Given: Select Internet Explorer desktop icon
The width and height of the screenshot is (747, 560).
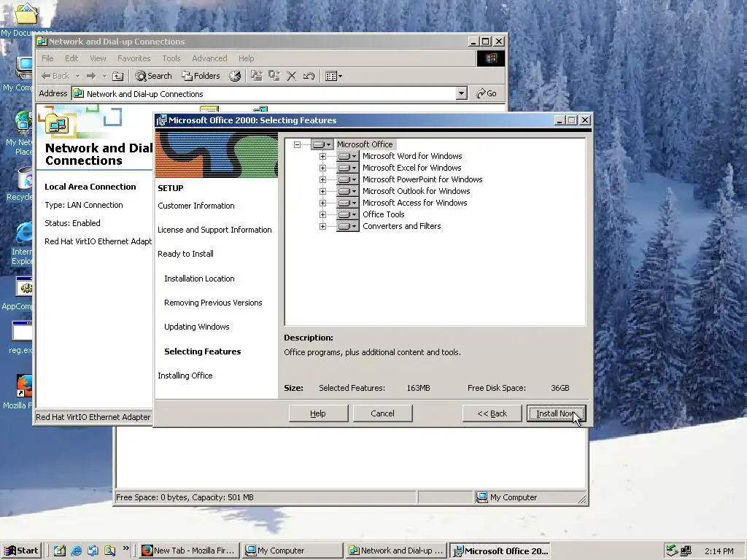Looking at the screenshot, I should (x=21, y=243).
